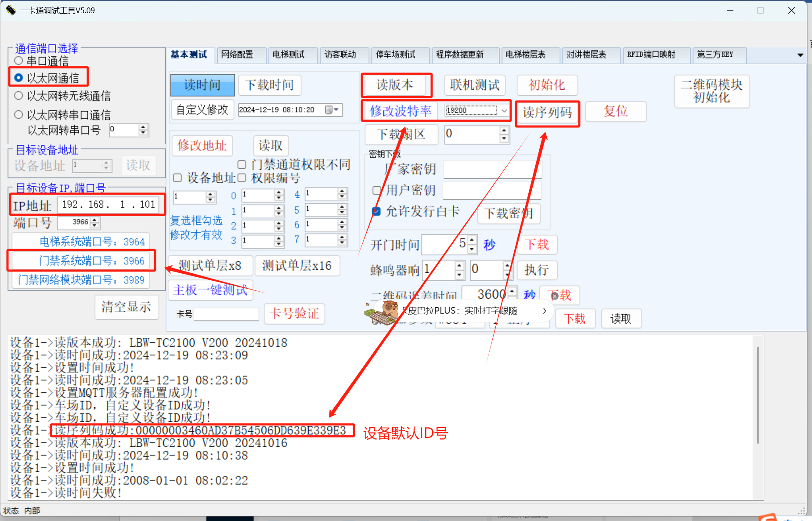The height and width of the screenshot is (521, 812).
Task: Click the log output vertical scrollbar
Action: [x=758, y=395]
